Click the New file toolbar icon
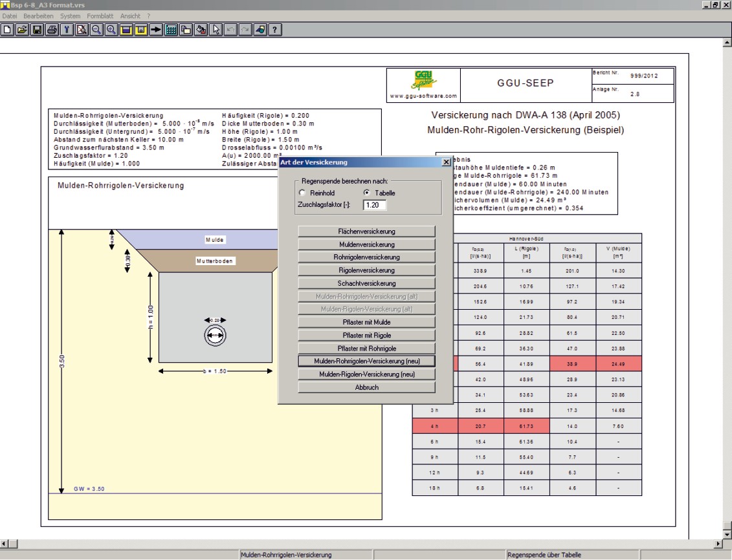Image resolution: width=732 pixels, height=560 pixels. pos(7,30)
